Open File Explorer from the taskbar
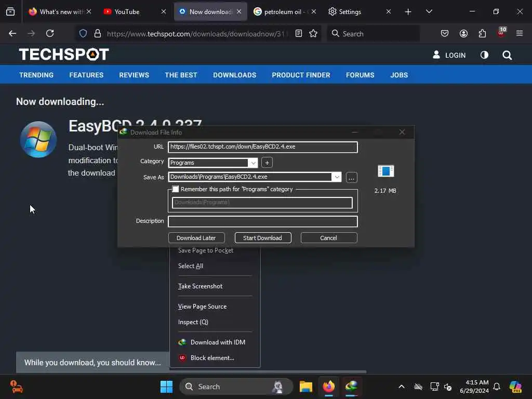This screenshot has width=532, height=399. pyautogui.click(x=305, y=387)
